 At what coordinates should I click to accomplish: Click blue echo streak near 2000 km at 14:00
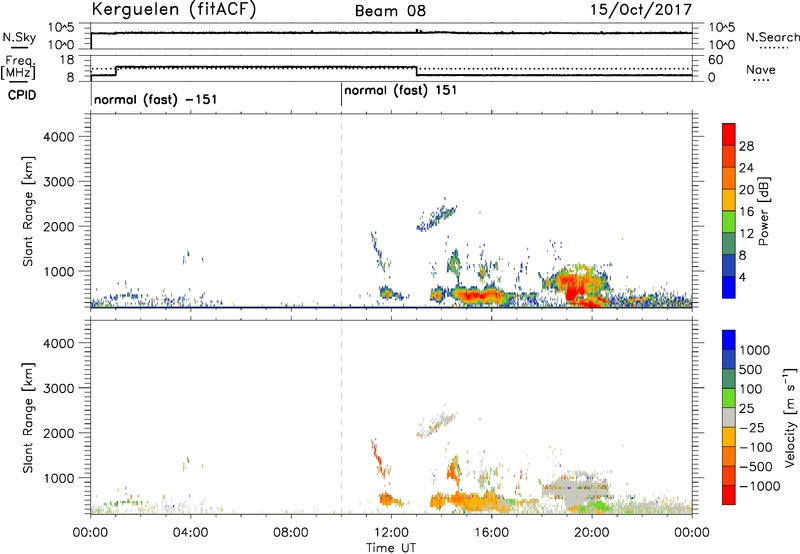pos(436,218)
